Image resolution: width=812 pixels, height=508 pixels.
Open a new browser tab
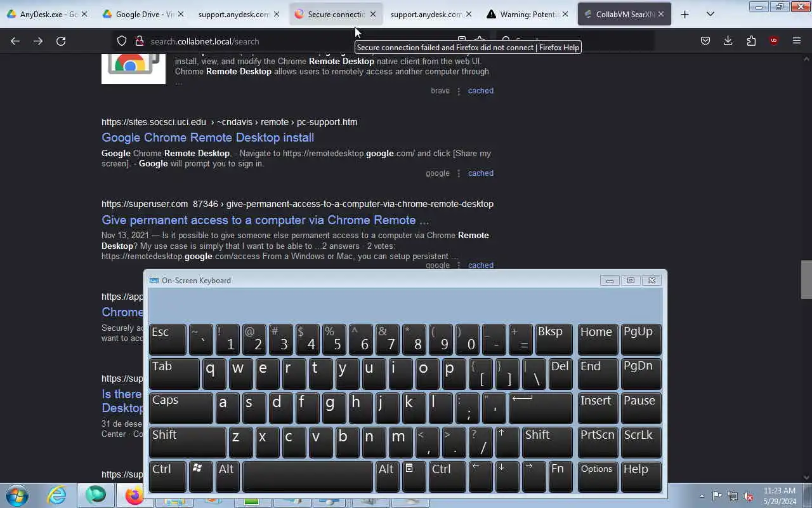(x=684, y=14)
